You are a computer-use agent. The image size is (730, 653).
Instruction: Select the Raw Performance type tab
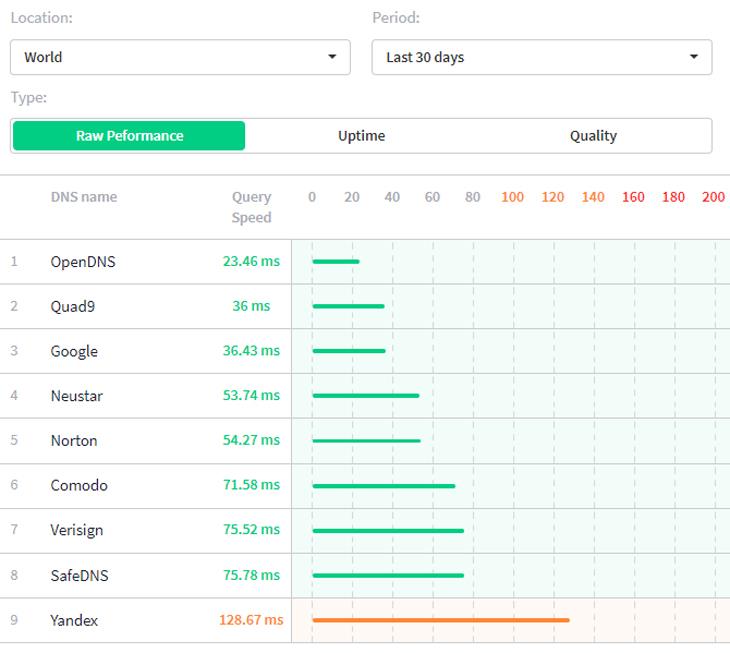pyautogui.click(x=129, y=136)
